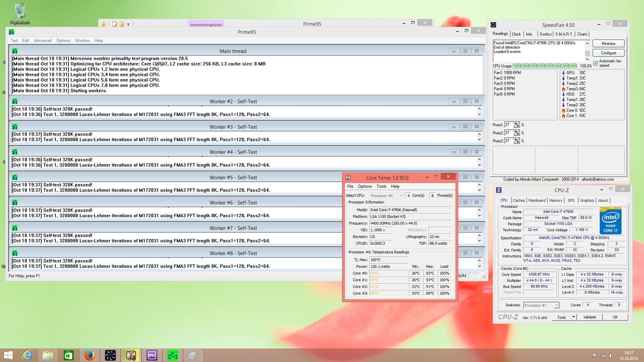Click the Core Temp title bar icon
644x362 pixels.
tap(348, 178)
